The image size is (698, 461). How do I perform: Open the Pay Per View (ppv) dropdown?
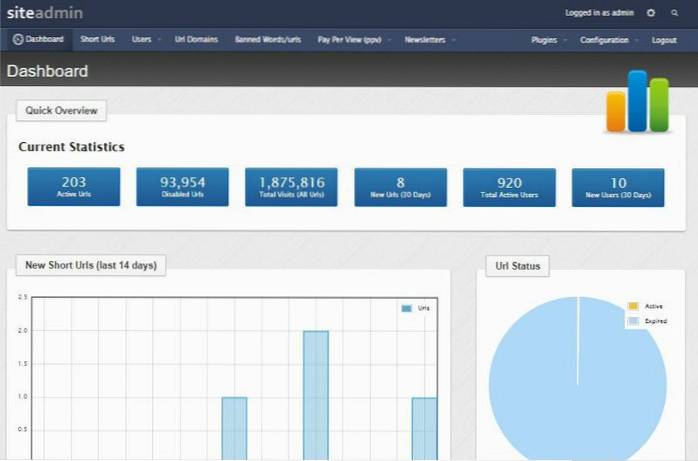[353, 40]
